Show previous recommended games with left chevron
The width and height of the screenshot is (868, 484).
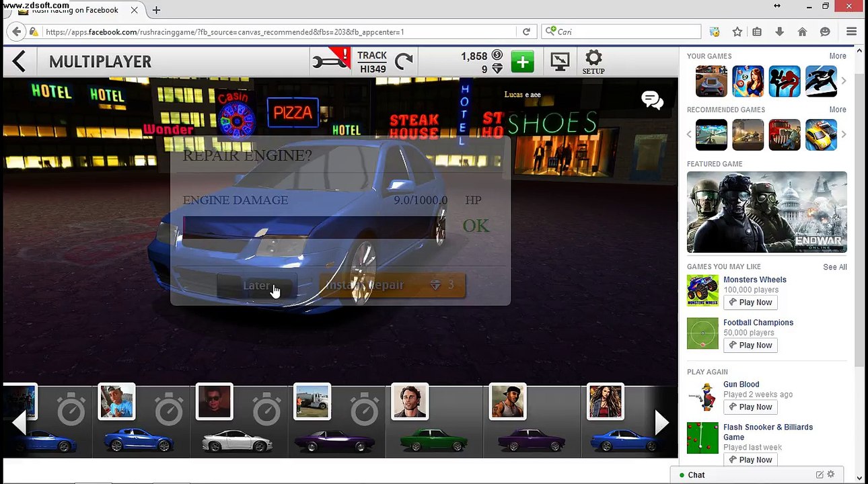pyautogui.click(x=690, y=134)
